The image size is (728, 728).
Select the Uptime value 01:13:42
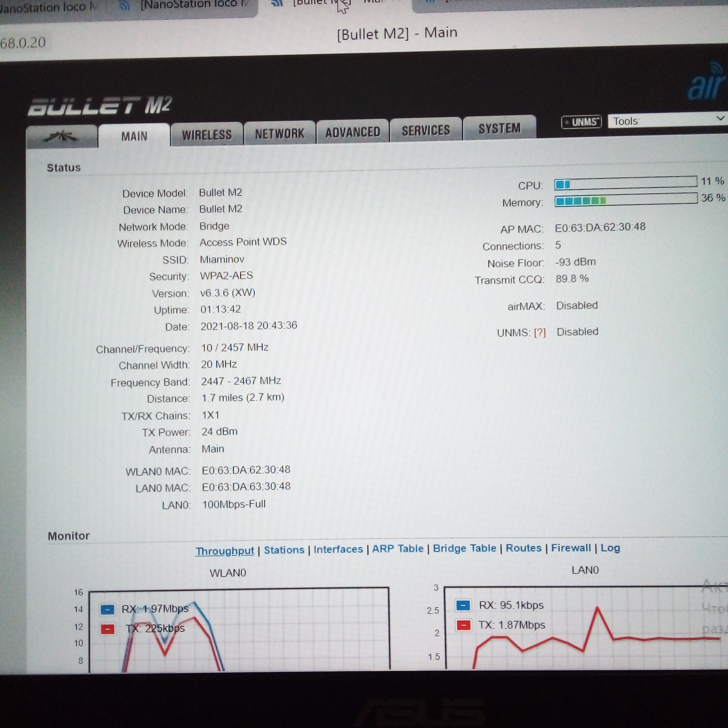tap(220, 309)
